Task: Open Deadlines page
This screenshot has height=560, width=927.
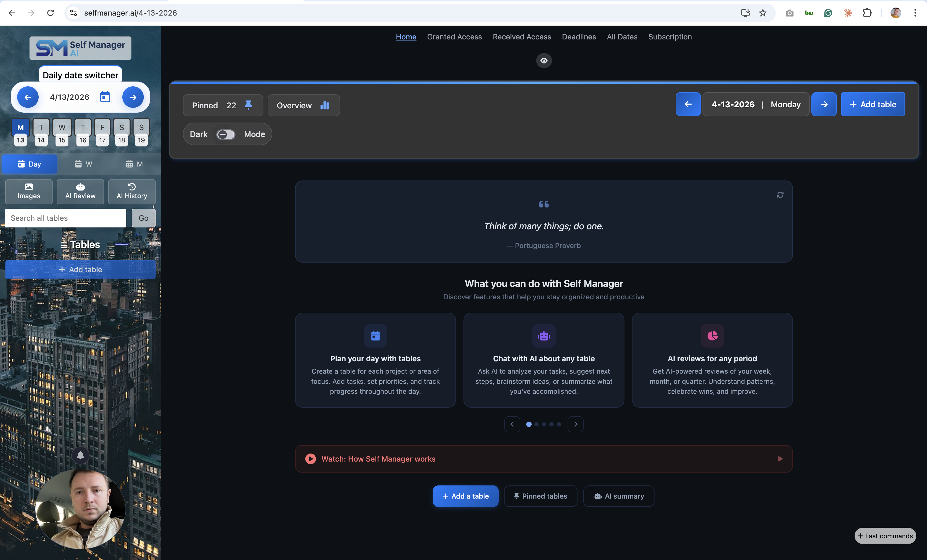Action: click(579, 36)
